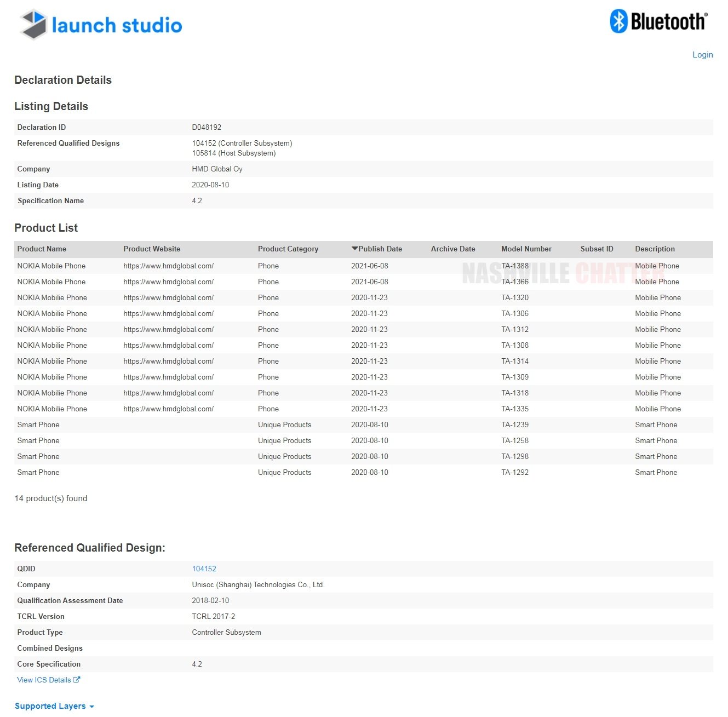
Task: Sort by Publish Date column arrow
Action: (x=355, y=249)
